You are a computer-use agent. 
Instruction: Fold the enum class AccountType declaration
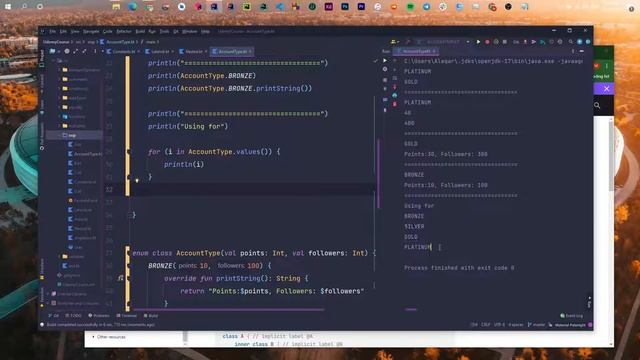click(x=128, y=253)
